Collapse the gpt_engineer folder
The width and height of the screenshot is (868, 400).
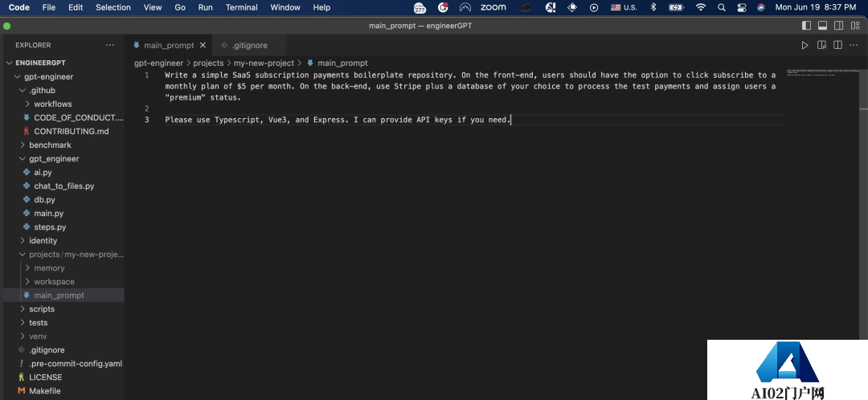click(x=54, y=159)
